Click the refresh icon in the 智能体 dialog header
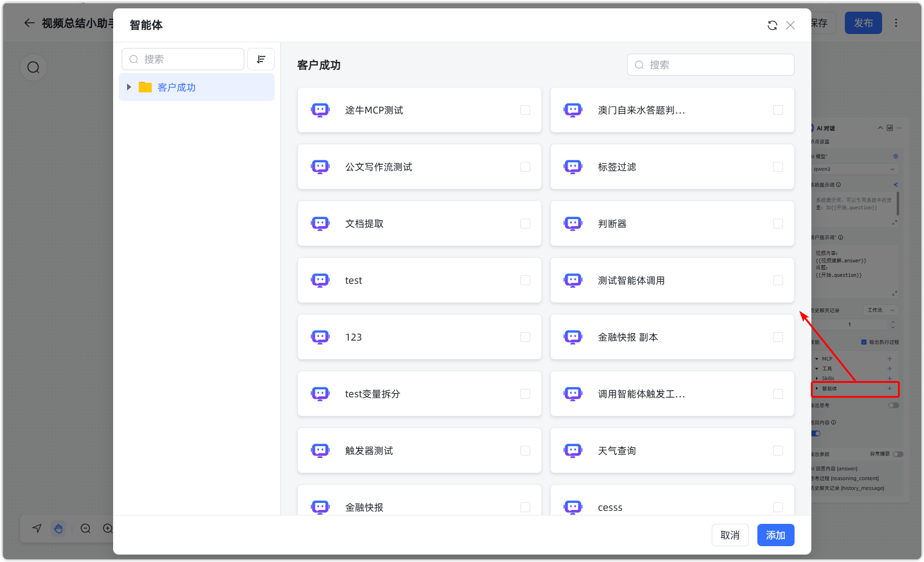This screenshot has height=562, width=924. click(x=772, y=25)
